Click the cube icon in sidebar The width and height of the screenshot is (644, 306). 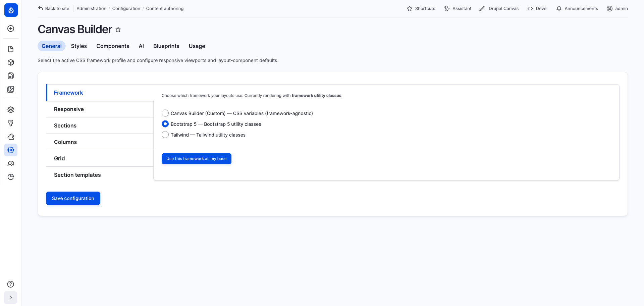coord(11,62)
